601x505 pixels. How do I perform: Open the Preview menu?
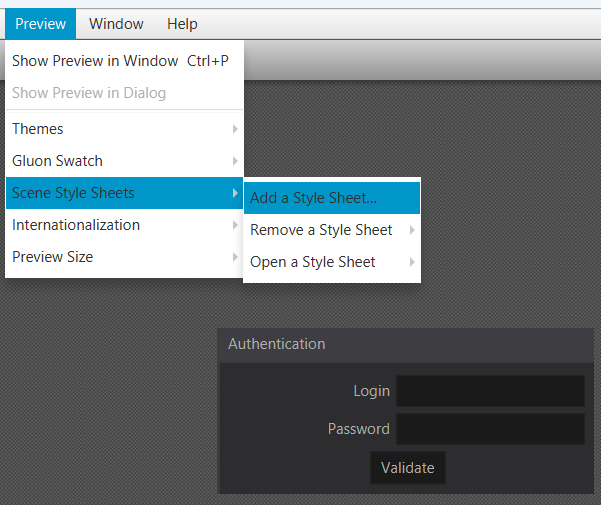pos(40,24)
